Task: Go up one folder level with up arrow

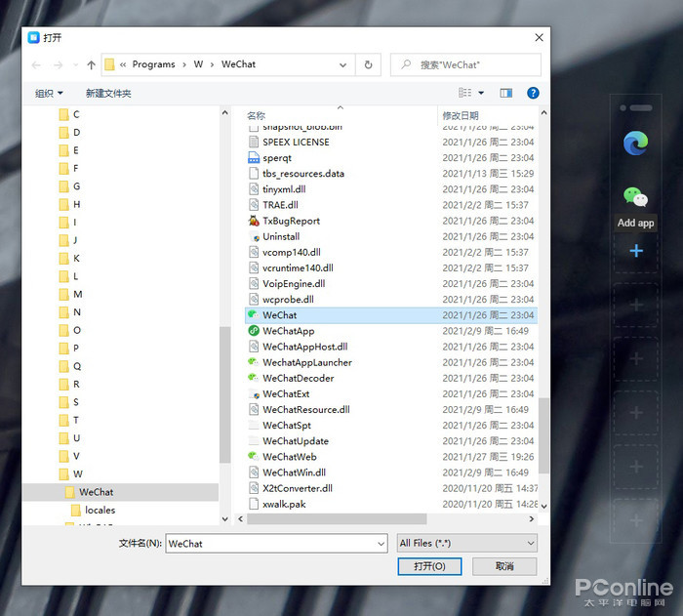Action: click(x=91, y=65)
